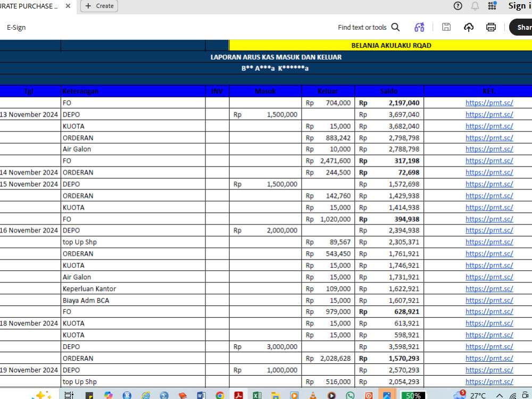Launch Copilot from the taskbar
This screenshot has height=399, width=532.
click(108, 395)
